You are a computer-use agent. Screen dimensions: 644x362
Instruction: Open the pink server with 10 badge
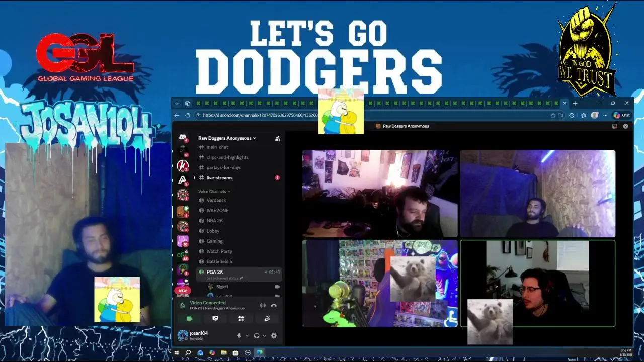pos(183,241)
